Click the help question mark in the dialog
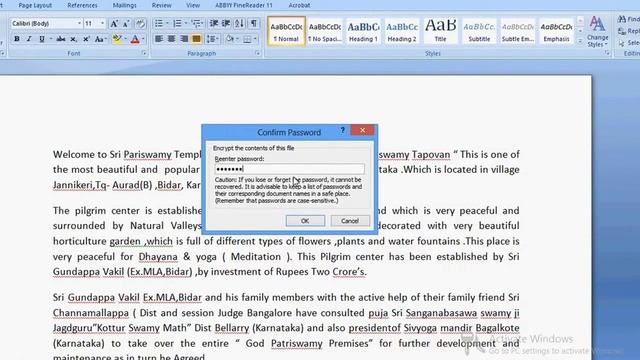The width and height of the screenshot is (640, 360). tap(342, 131)
